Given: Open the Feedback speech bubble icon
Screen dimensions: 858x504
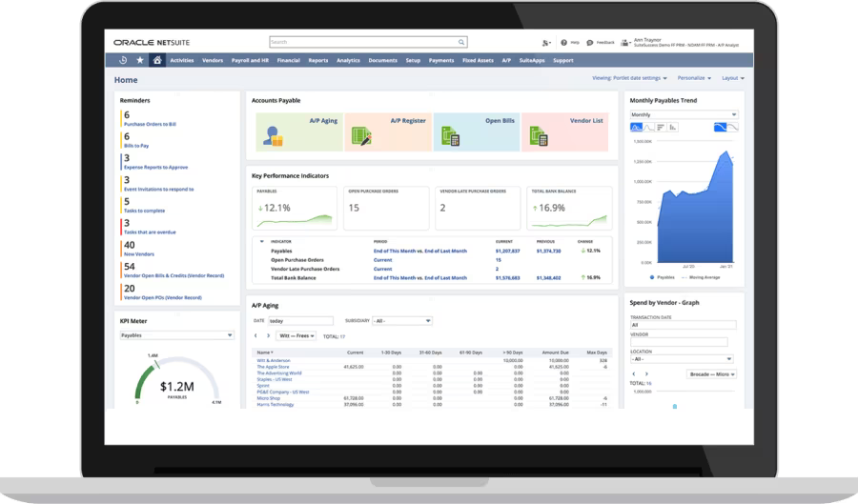Looking at the screenshot, I should [590, 43].
